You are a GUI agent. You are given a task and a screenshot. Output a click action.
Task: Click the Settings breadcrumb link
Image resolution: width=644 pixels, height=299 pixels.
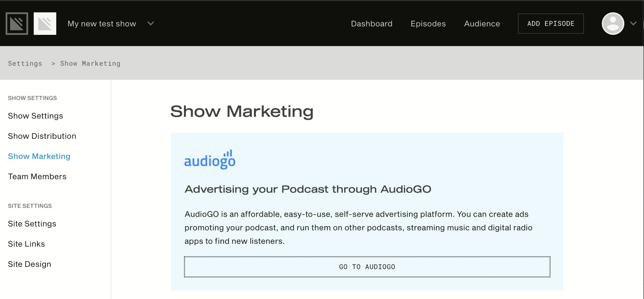pos(25,63)
